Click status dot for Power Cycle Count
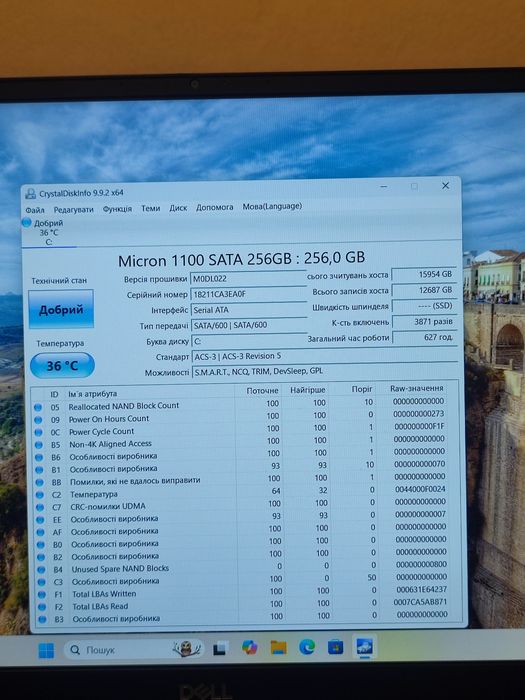 38,432
